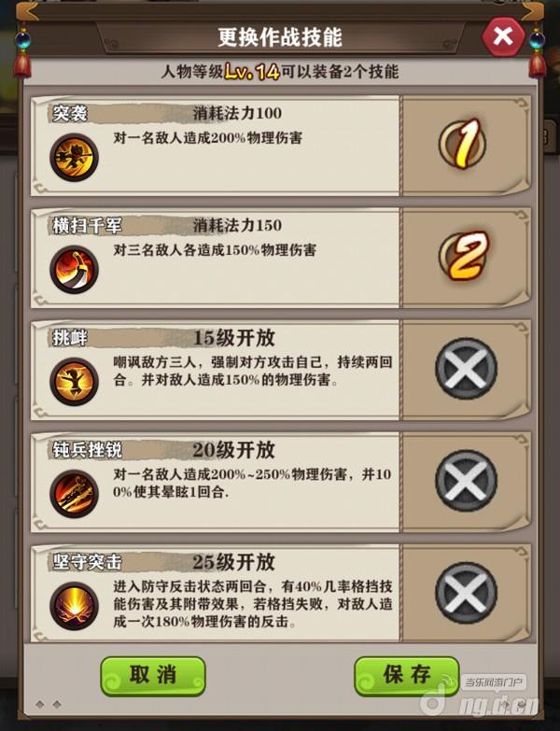The width and height of the screenshot is (560, 731).
Task: Click the locked X slot for 坚守突击
Action: pyautogui.click(x=466, y=593)
